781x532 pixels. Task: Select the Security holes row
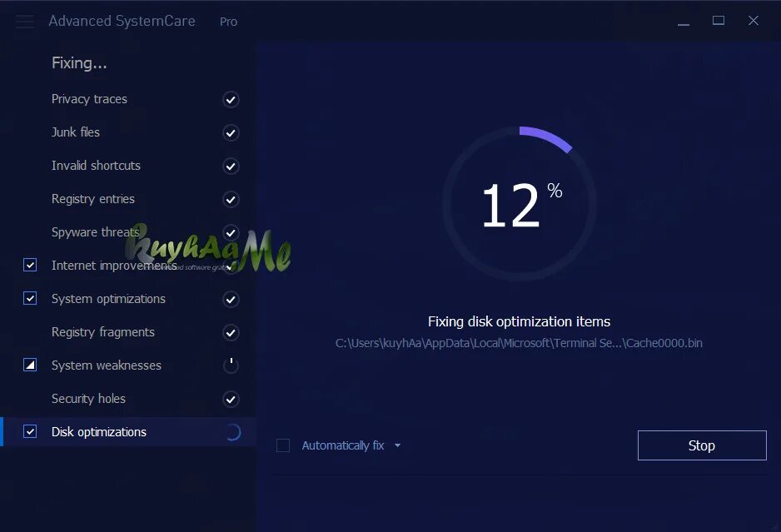tap(128, 399)
